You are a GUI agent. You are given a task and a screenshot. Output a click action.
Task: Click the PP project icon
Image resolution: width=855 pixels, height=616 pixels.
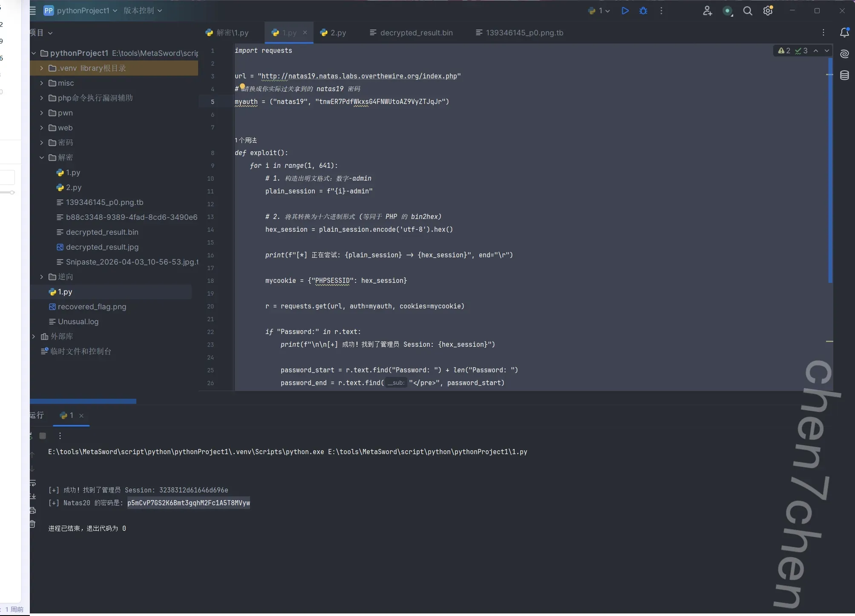coord(49,11)
